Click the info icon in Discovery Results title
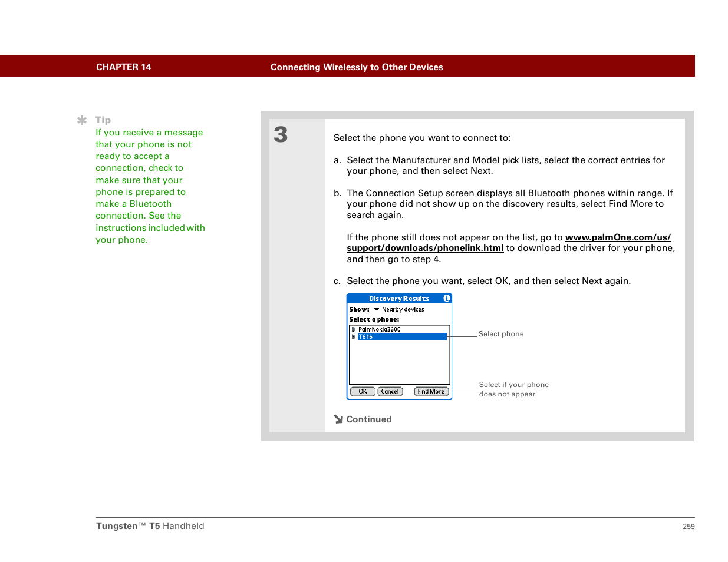The image size is (728, 562). (447, 299)
